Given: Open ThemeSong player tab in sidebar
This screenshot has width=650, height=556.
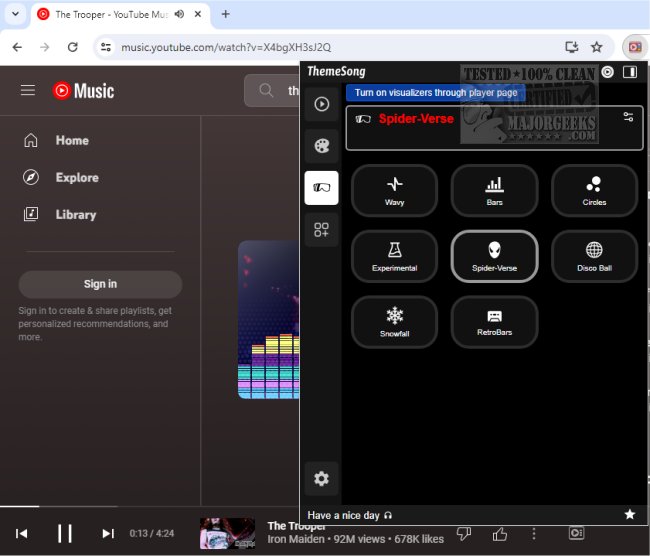Looking at the screenshot, I should click(x=322, y=104).
